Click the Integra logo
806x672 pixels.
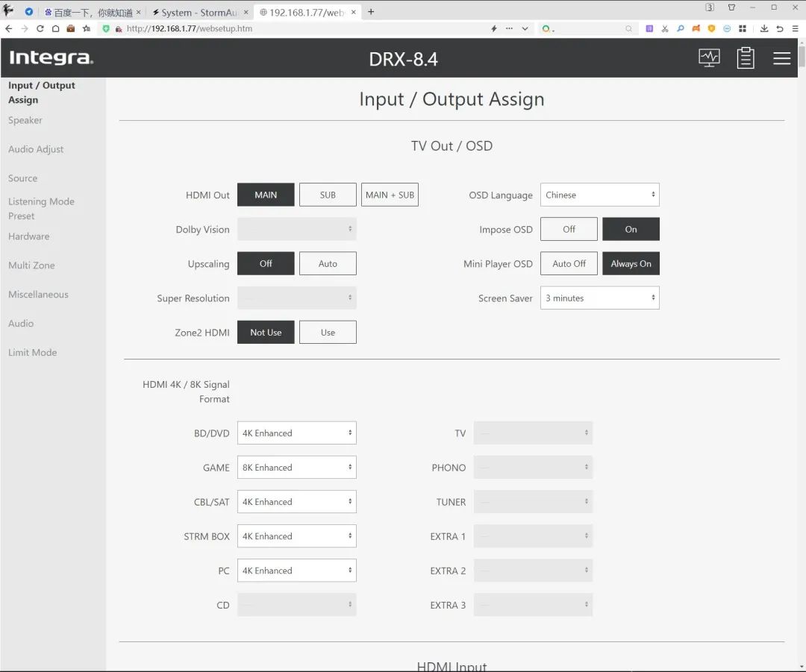point(51,57)
